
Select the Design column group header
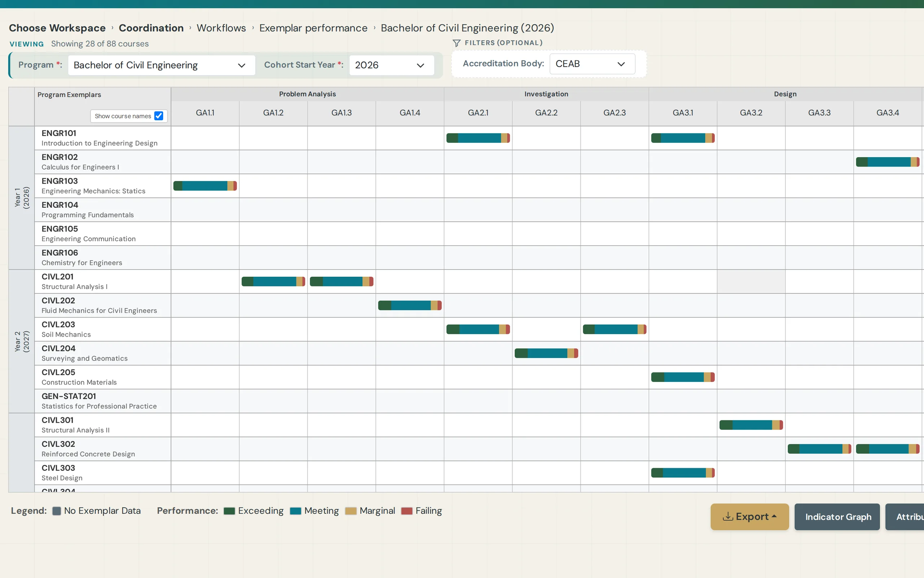pos(785,94)
